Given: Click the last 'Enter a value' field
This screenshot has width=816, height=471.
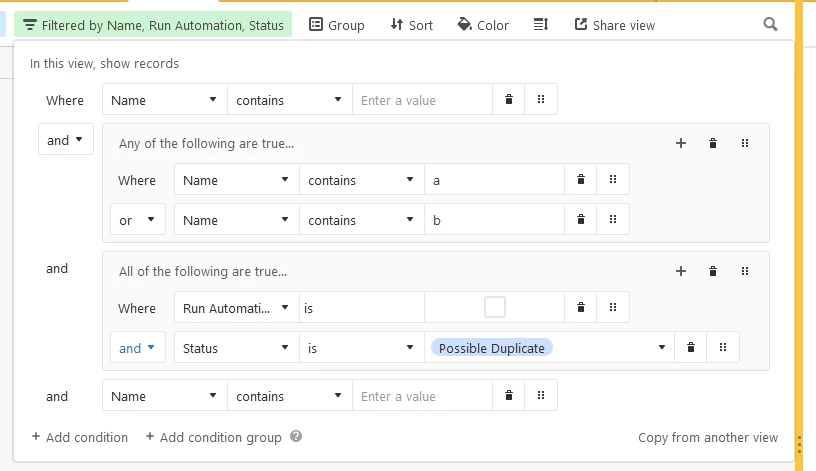Looking at the screenshot, I should pos(423,396).
